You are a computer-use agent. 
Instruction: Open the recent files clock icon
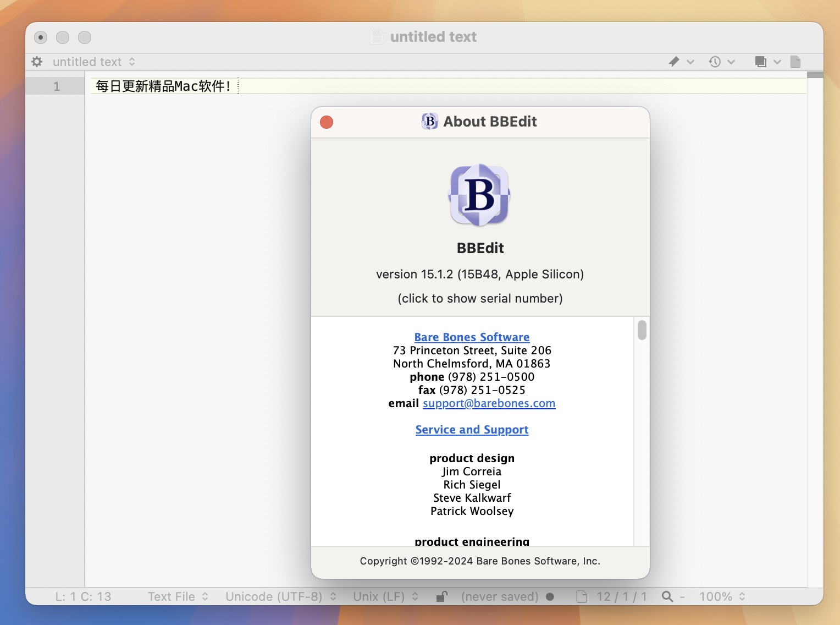pyautogui.click(x=715, y=62)
